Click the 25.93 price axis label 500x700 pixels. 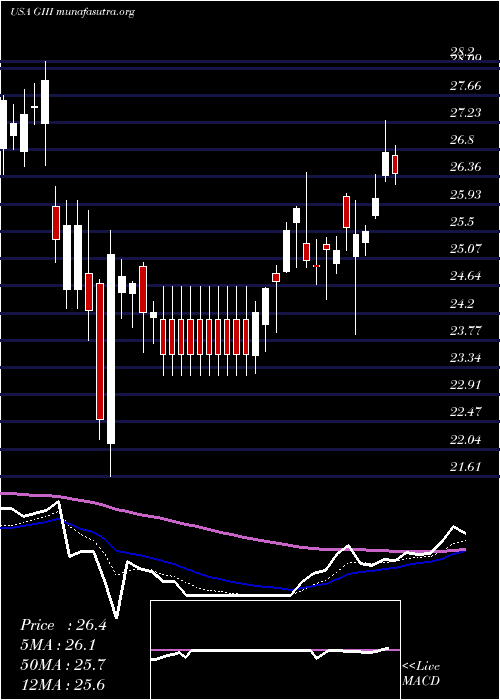466,195
